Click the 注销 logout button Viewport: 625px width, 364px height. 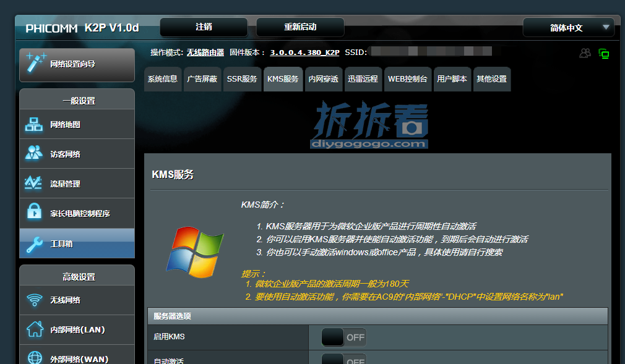204,27
